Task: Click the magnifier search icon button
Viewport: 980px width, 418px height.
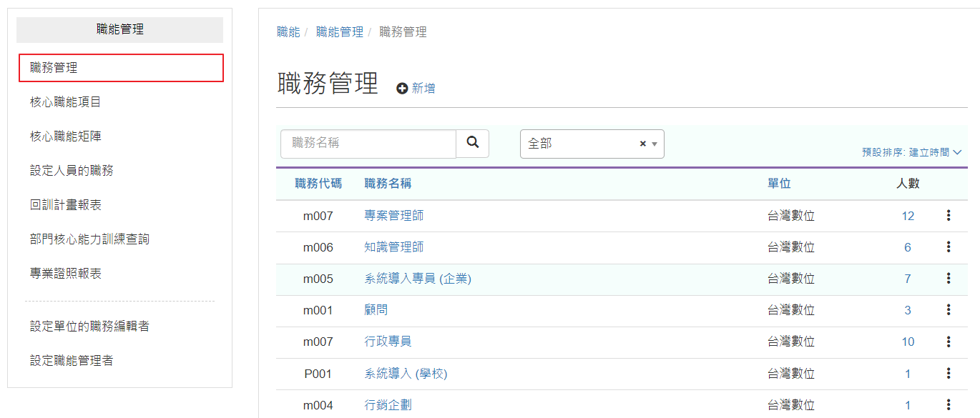Action: tap(473, 143)
